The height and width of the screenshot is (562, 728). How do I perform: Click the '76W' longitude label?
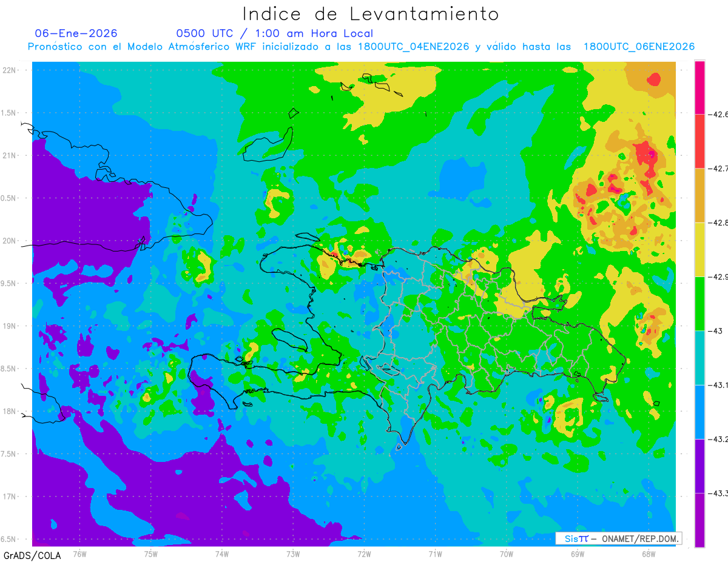79,554
